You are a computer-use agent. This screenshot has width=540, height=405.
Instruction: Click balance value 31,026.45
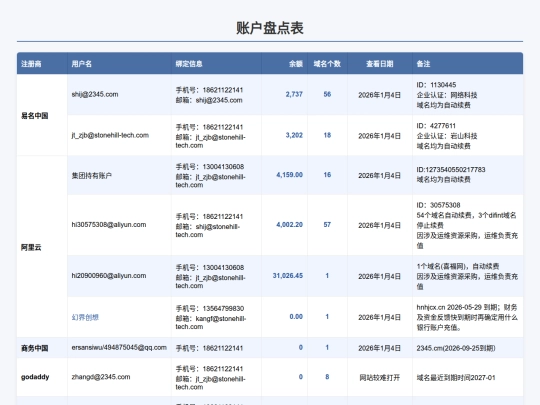pos(288,276)
